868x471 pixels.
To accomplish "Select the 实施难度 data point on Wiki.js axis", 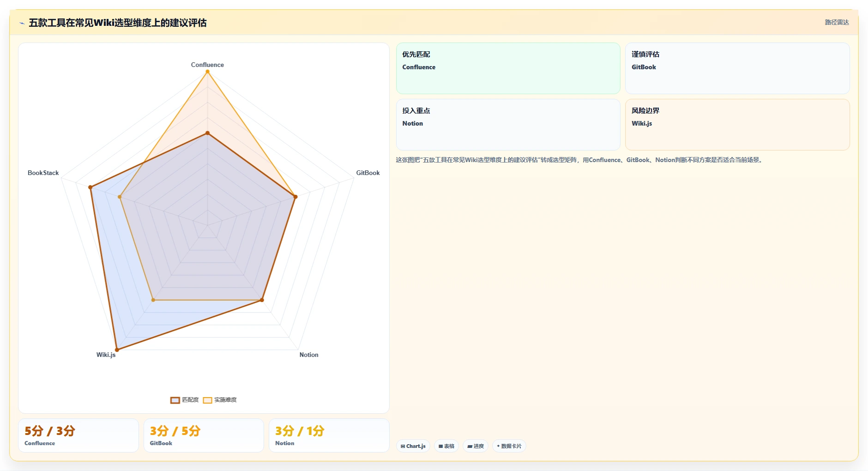I will pos(153,300).
